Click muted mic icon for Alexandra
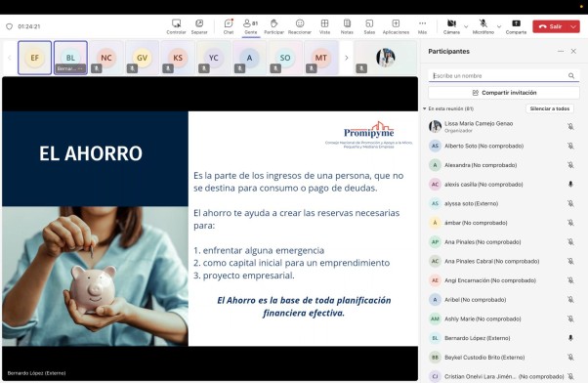 point(570,165)
